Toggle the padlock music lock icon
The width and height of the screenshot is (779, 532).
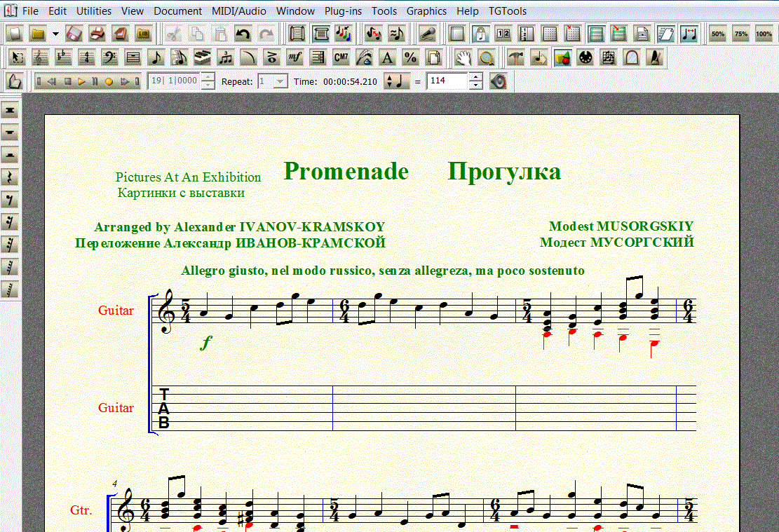pyautogui.click(x=480, y=34)
